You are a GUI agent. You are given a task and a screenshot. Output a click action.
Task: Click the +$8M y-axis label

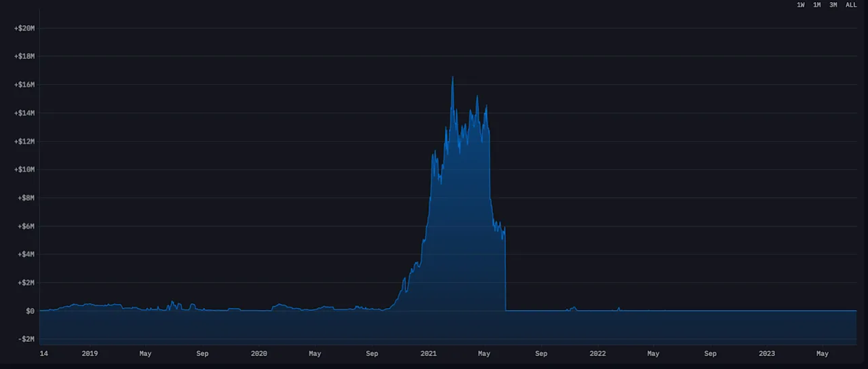(26, 198)
